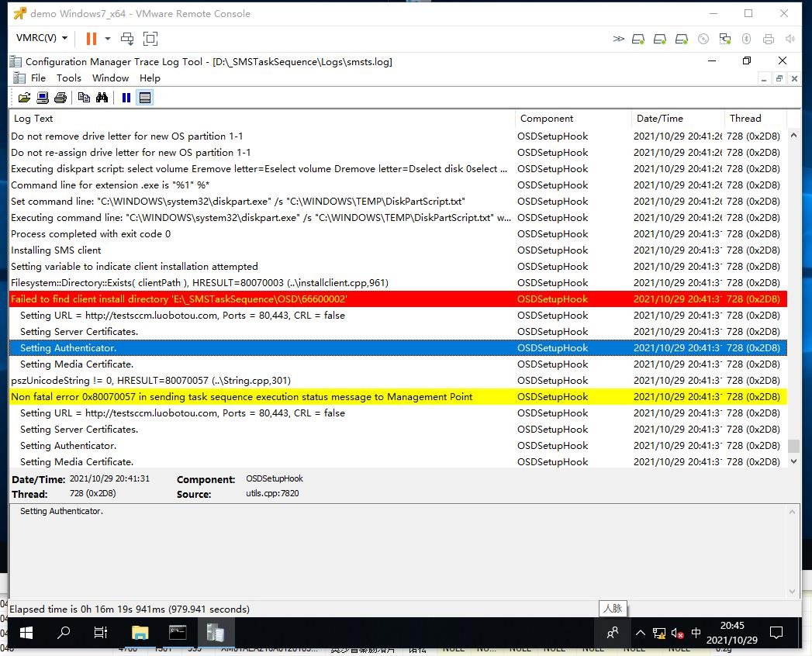Sort by the Component column header
The width and height of the screenshot is (812, 656).
(x=572, y=119)
